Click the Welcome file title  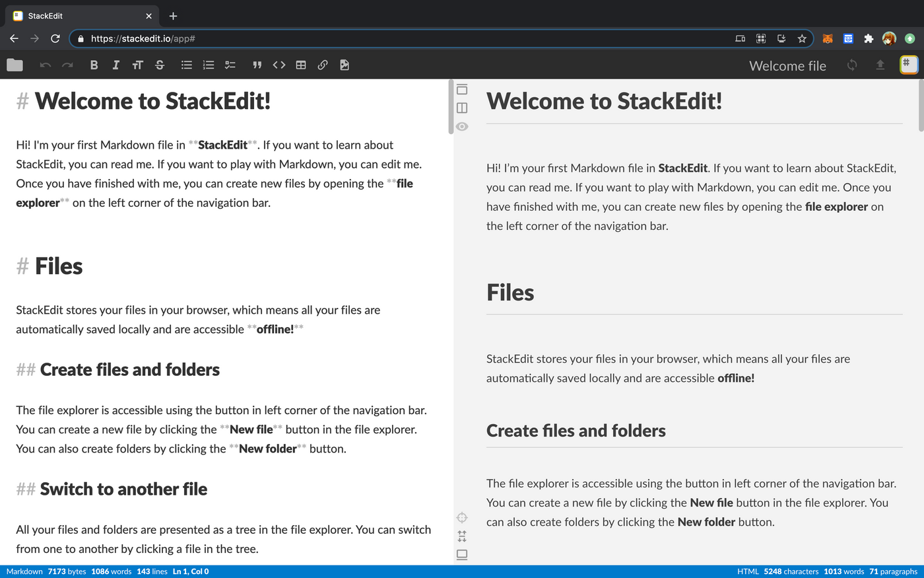(x=787, y=65)
